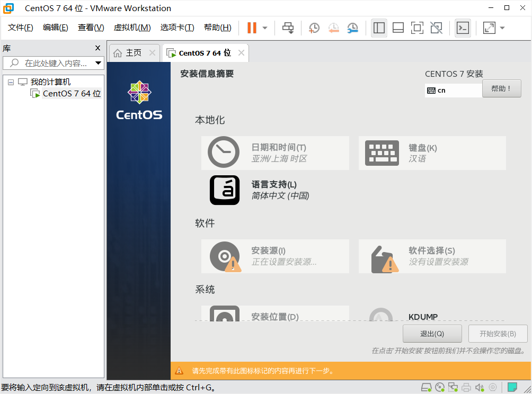Toggle the thumbnail bar view icon
Image resolution: width=532 pixels, height=394 pixels.
pyautogui.click(x=398, y=28)
